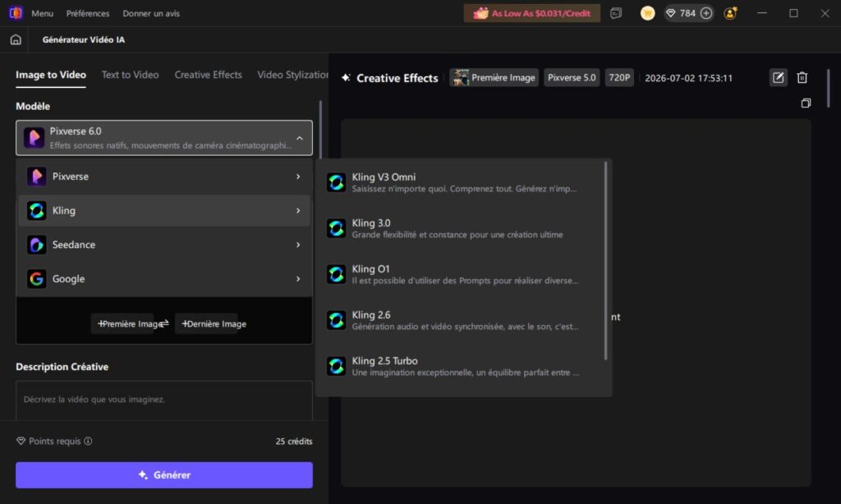
Task: Open Préférences menu
Action: pyautogui.click(x=88, y=13)
